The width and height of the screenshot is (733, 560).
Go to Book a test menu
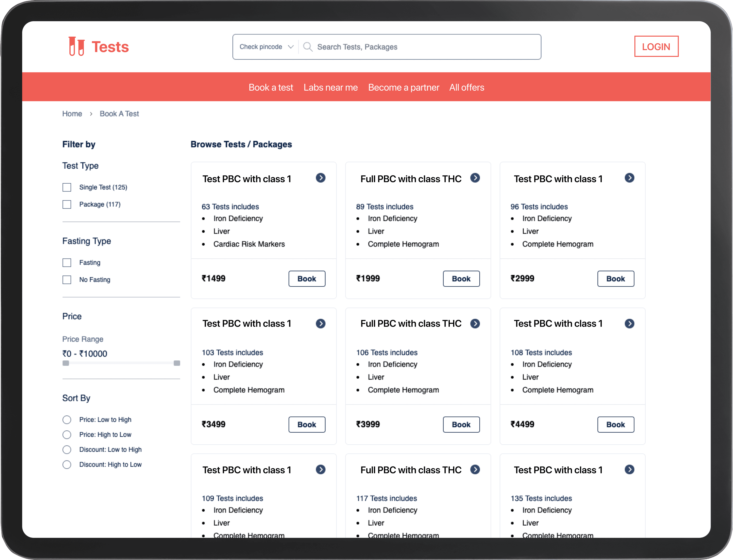pos(271,87)
